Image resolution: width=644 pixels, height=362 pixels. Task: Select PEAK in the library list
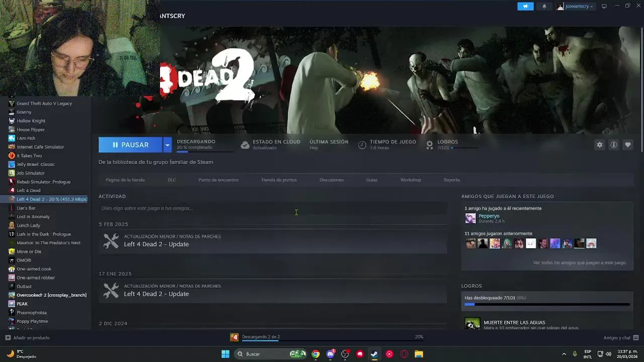(22, 304)
